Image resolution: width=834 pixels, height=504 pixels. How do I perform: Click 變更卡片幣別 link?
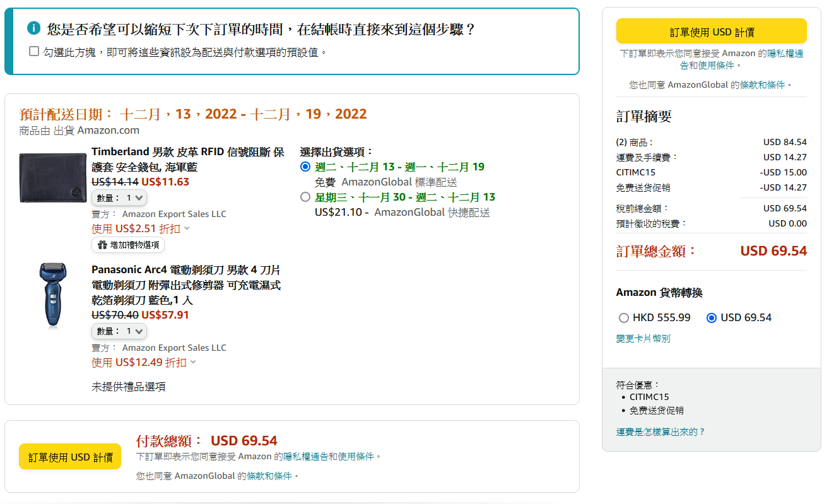click(x=643, y=339)
